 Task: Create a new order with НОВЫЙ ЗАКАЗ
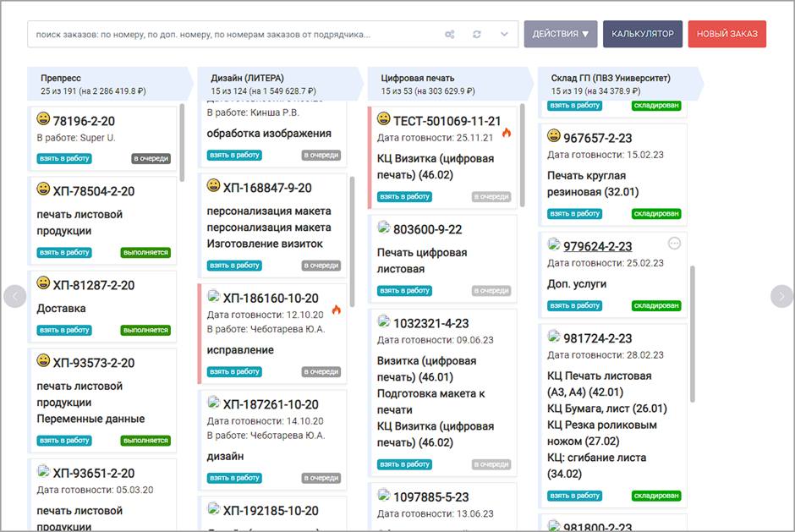coord(726,34)
